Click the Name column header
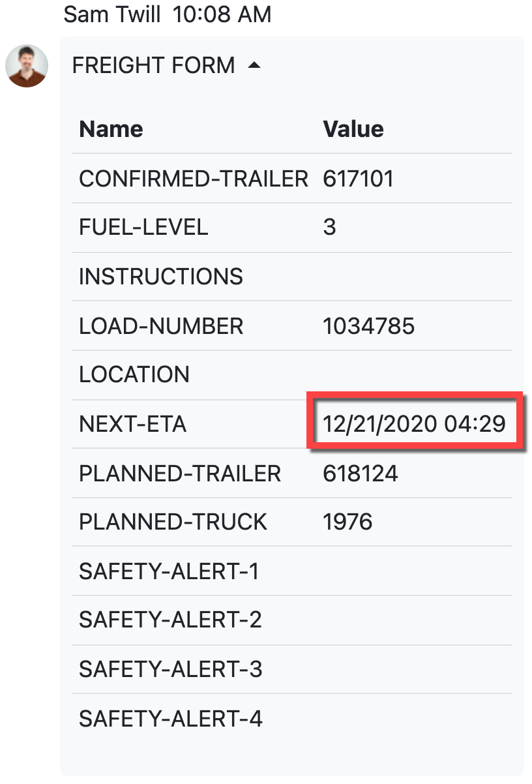The height and width of the screenshot is (784, 532). (111, 129)
